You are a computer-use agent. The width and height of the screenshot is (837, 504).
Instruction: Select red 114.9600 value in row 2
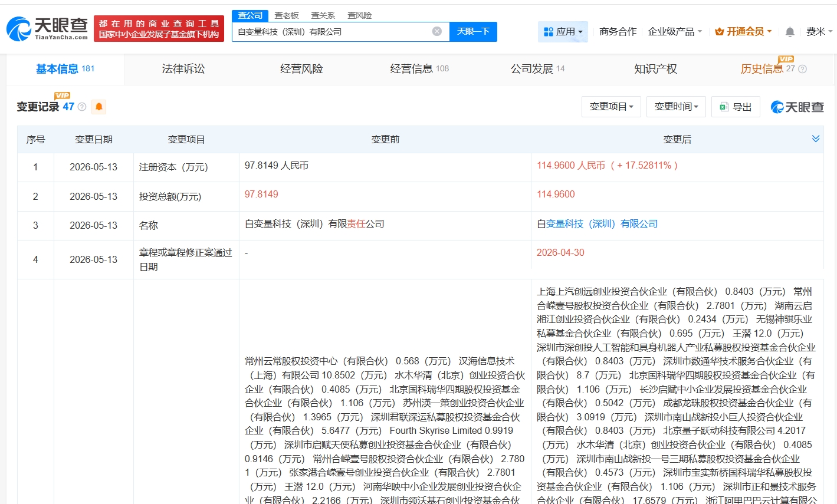click(x=556, y=195)
